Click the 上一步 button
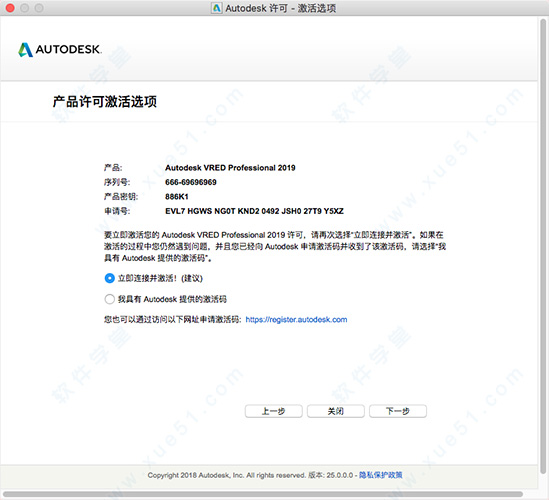Viewport: 549px width, 500px height. 273,411
